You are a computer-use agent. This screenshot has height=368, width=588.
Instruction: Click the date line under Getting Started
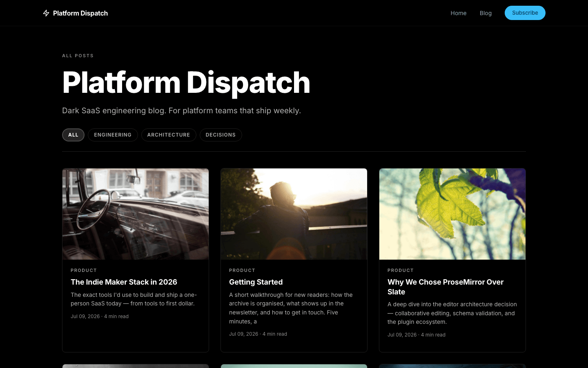258,334
